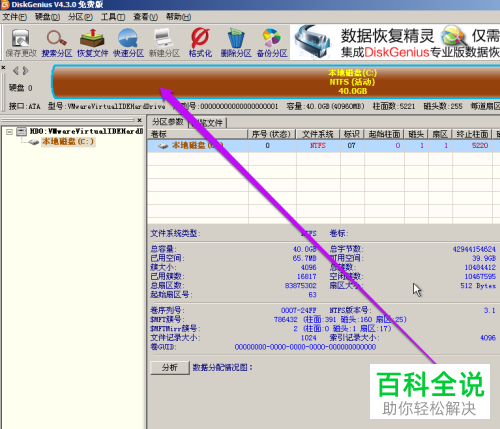Image resolution: width=500 pixels, height=429 pixels.
Task: Click the 起始柱面 column header
Action: coord(384,134)
